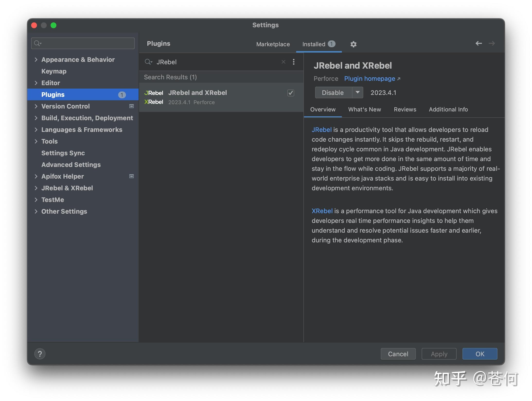This screenshot has width=532, height=401.
Task: Expand Languages & Frameworks section
Action: click(36, 129)
